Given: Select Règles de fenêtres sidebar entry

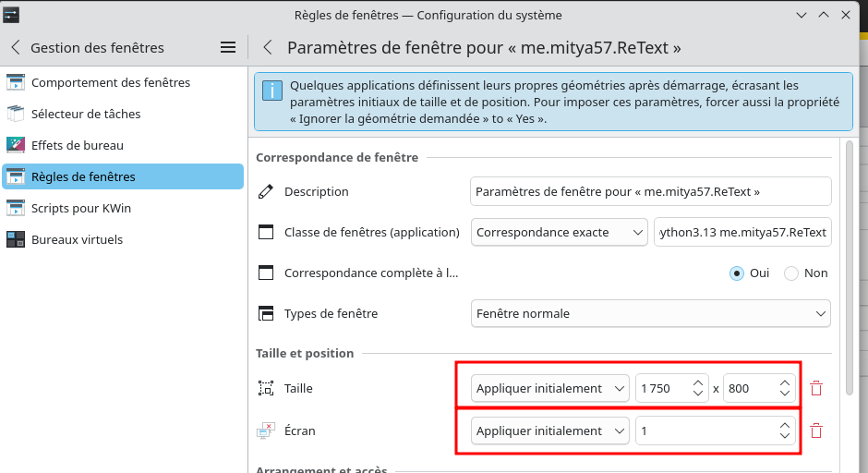Looking at the screenshot, I should coord(83,176).
